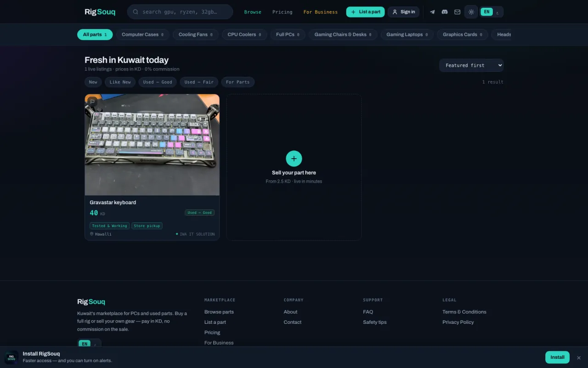Image resolution: width=588 pixels, height=368 pixels.
Task: Click the List a part button
Action: 365,12
